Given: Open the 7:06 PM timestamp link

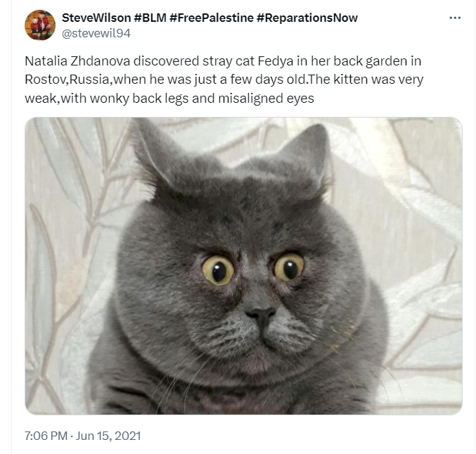Looking at the screenshot, I should (x=46, y=436).
